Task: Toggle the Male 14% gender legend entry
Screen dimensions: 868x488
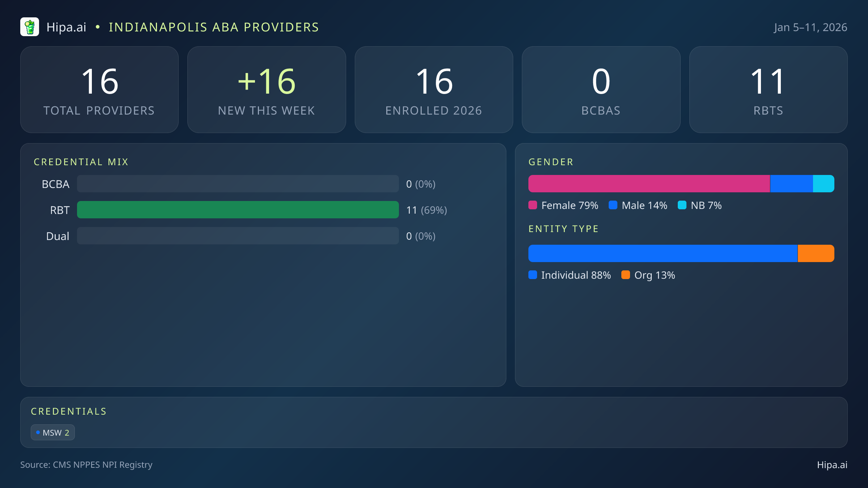Action: click(638, 205)
